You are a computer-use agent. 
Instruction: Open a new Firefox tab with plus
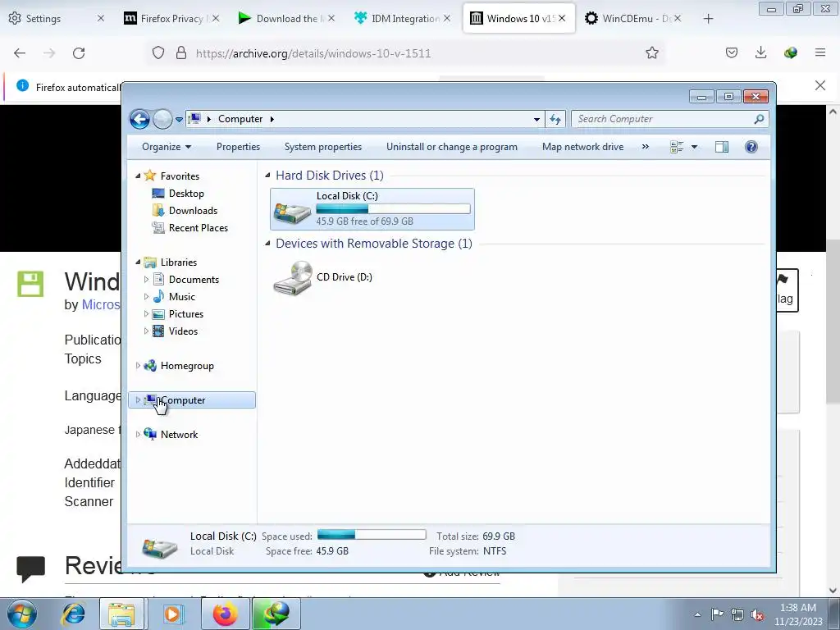tap(708, 19)
